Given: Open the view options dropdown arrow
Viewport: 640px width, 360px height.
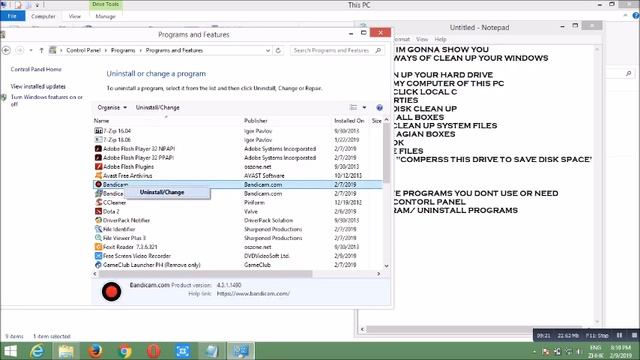Looking at the screenshot, I should (364, 107).
